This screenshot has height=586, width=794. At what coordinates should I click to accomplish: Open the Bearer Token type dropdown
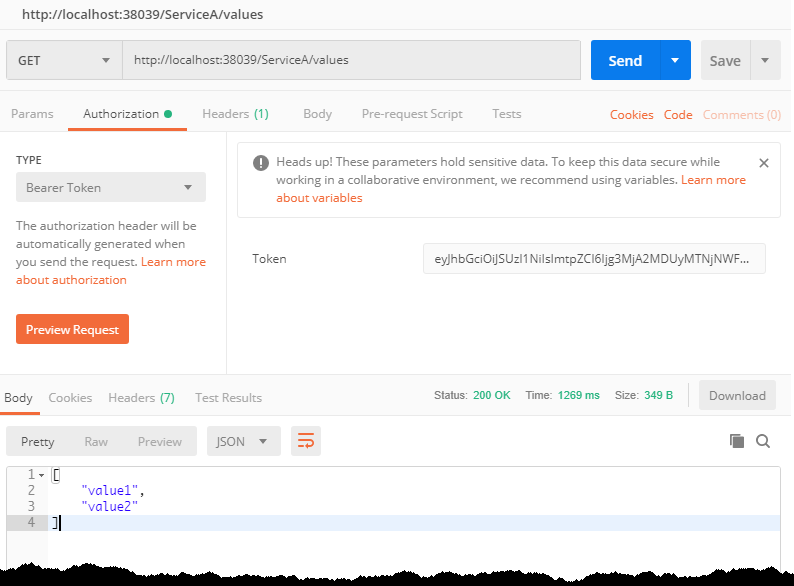coord(110,187)
